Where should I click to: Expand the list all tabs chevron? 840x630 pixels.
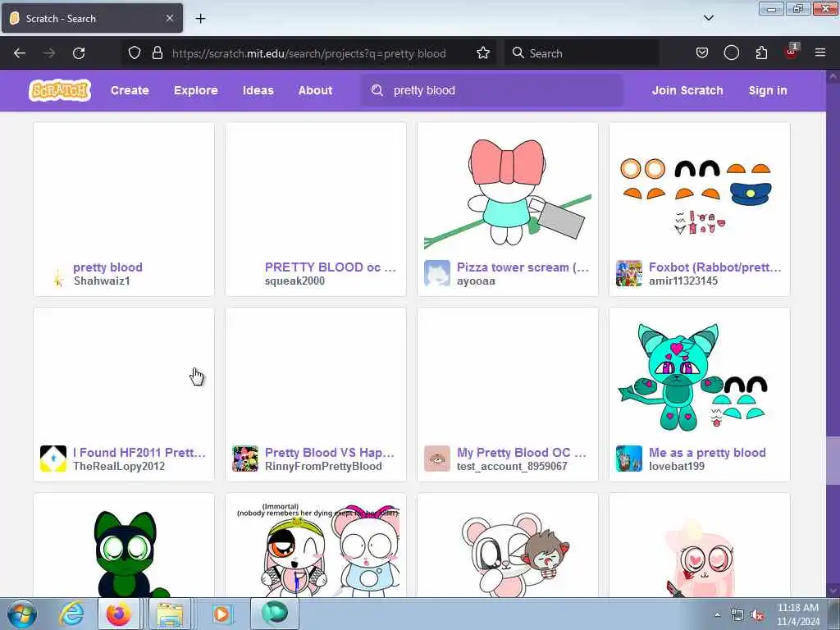coord(709,18)
